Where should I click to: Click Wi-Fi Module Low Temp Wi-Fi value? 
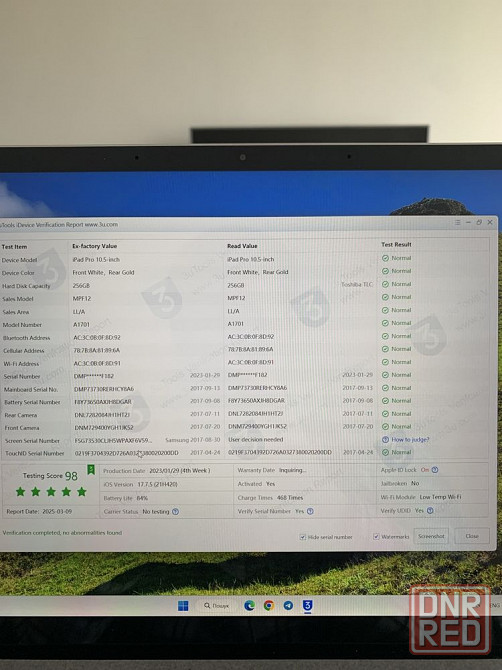pos(440,497)
